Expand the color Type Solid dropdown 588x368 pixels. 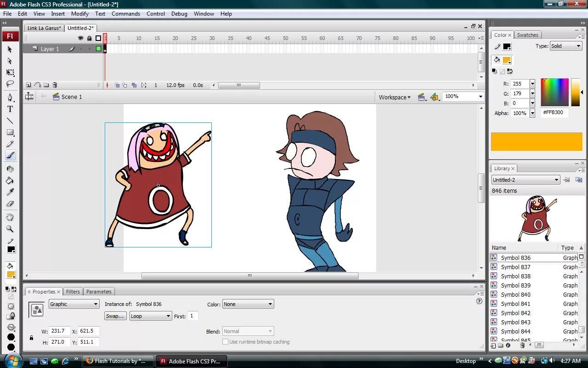pos(566,46)
